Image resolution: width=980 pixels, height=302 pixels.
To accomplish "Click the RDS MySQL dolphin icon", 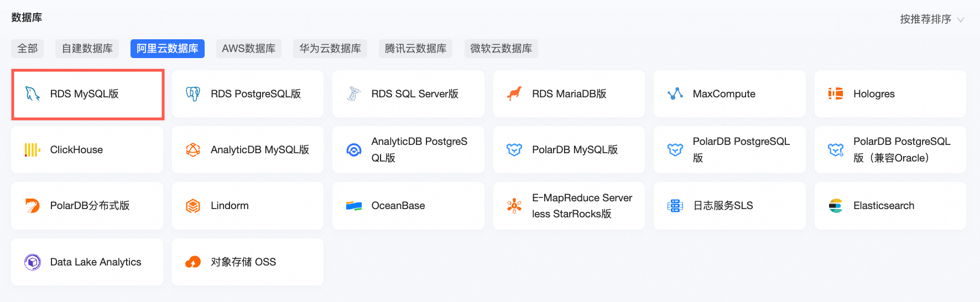I will (x=33, y=94).
